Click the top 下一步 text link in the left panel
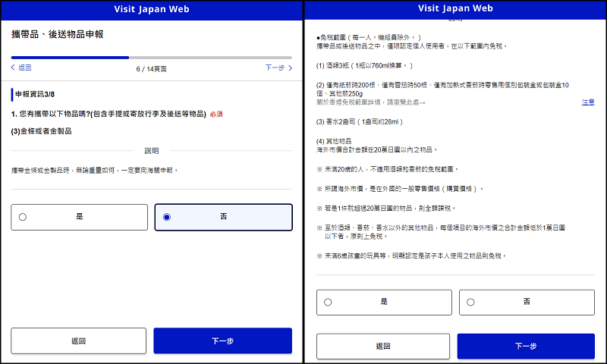Image resolution: width=607 pixels, height=364 pixels. click(275, 67)
